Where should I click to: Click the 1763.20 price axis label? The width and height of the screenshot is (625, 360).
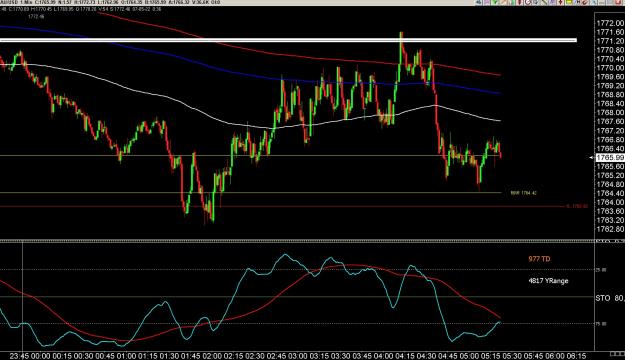point(609,220)
